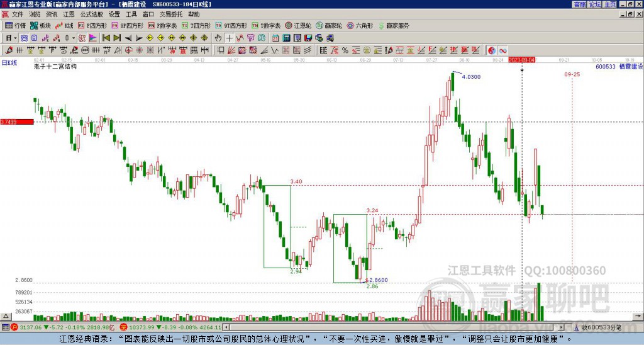Click scrollbar left arrow button
644x345 pixels.
click(x=226, y=327)
